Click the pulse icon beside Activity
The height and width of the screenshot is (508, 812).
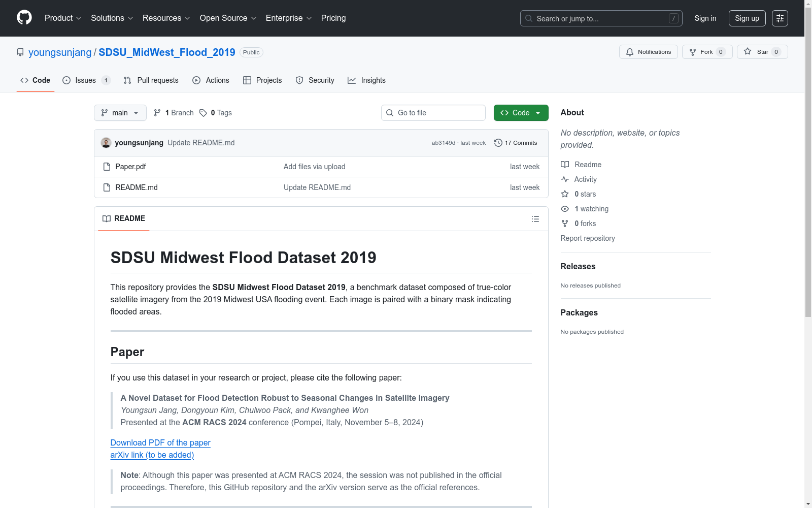click(565, 179)
